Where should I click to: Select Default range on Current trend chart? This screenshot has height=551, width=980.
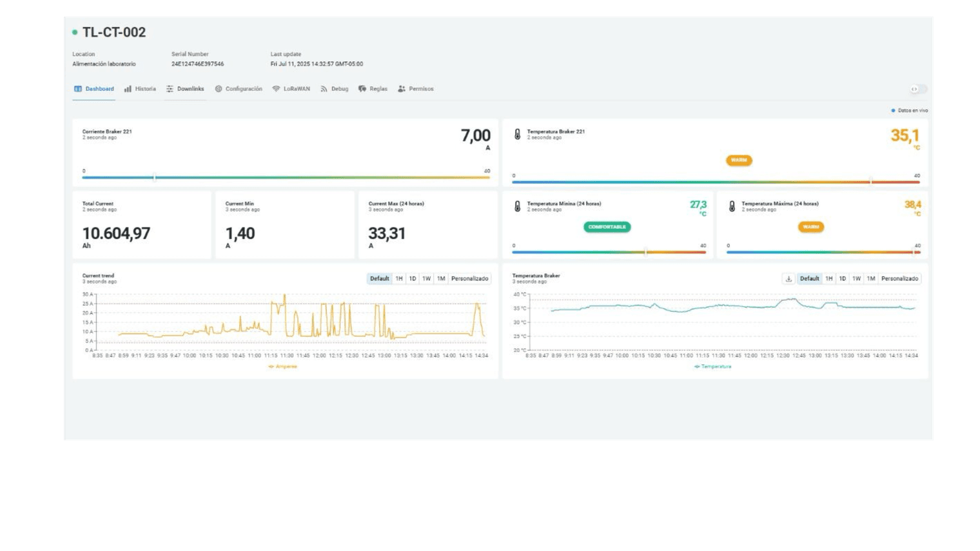tap(380, 278)
